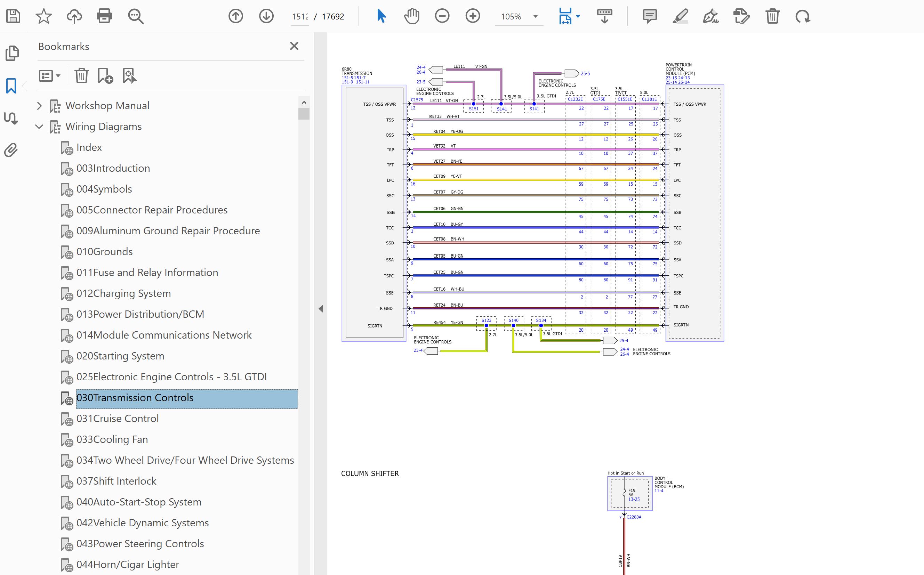Click the page number input field
Image resolution: width=924 pixels, height=575 pixels.
(x=300, y=17)
